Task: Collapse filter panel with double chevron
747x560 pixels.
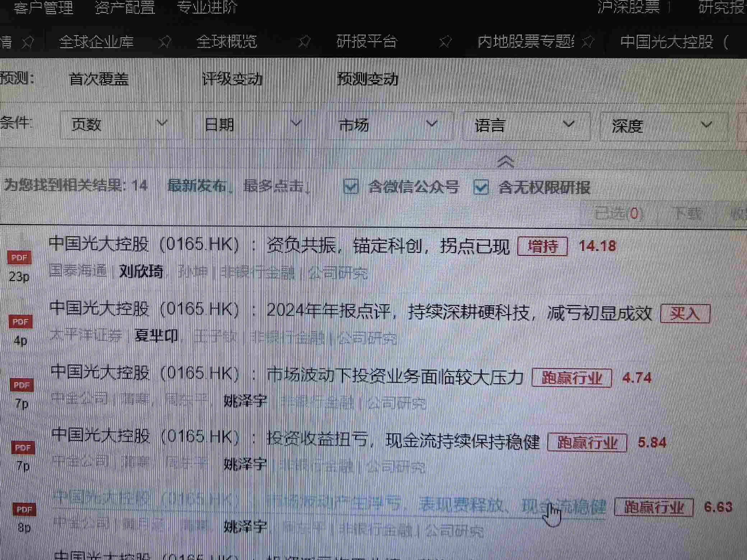Action: point(506,162)
